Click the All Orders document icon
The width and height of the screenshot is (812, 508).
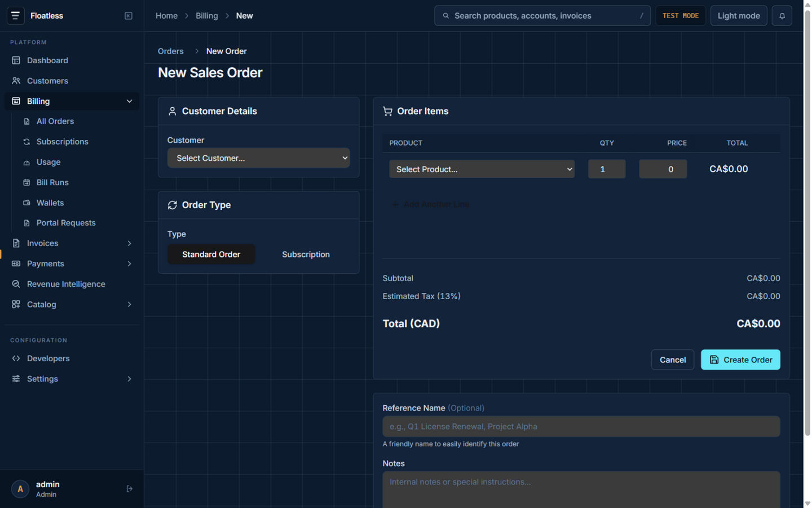[27, 121]
